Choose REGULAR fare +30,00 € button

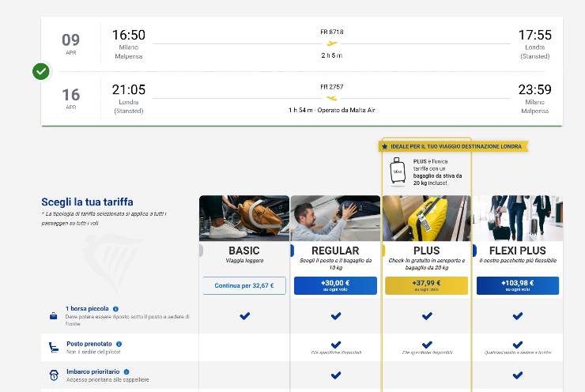335,285
